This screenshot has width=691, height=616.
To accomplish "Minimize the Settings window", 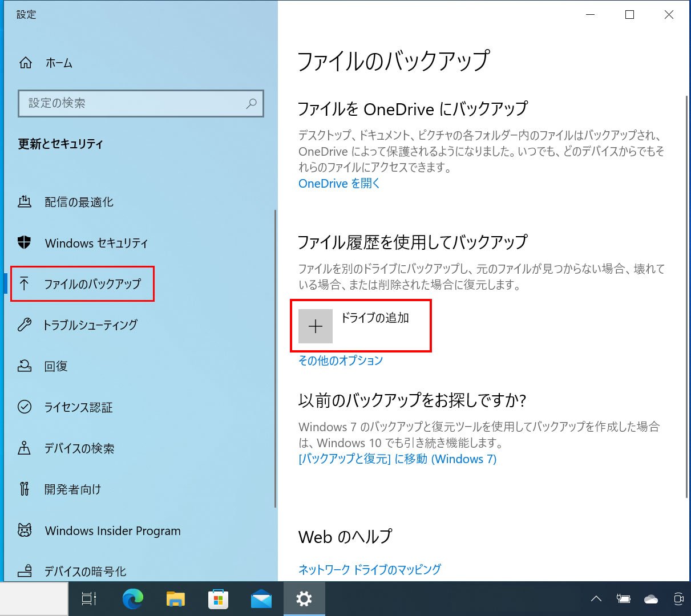I will pos(591,15).
